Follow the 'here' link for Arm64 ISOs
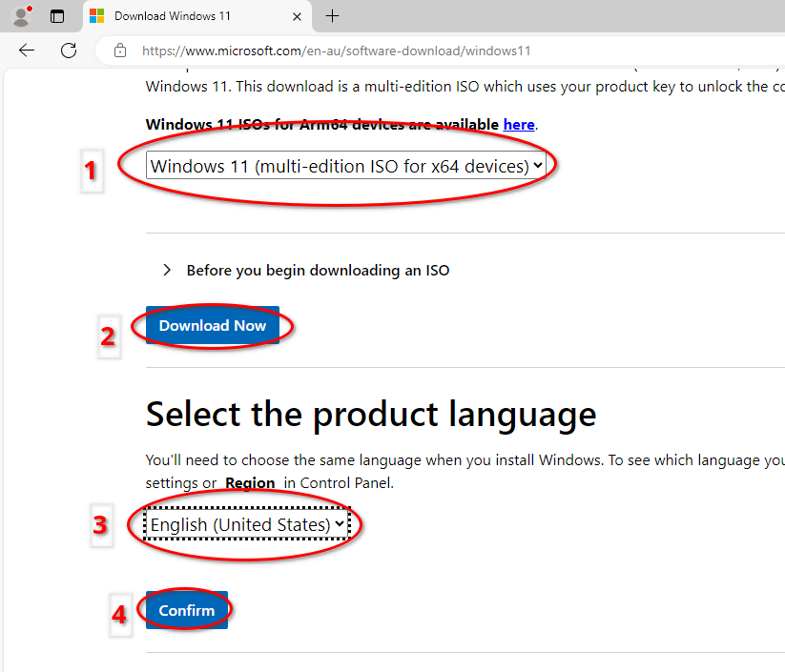The image size is (785, 672). pos(519,124)
